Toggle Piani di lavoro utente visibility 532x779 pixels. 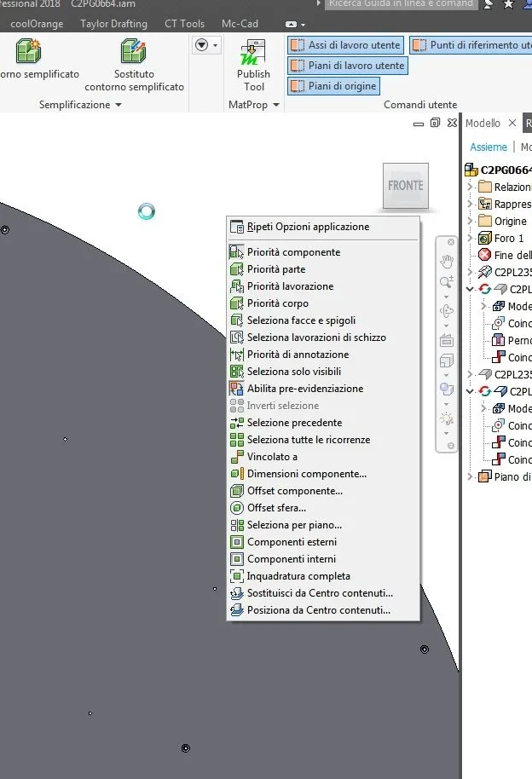(x=348, y=66)
